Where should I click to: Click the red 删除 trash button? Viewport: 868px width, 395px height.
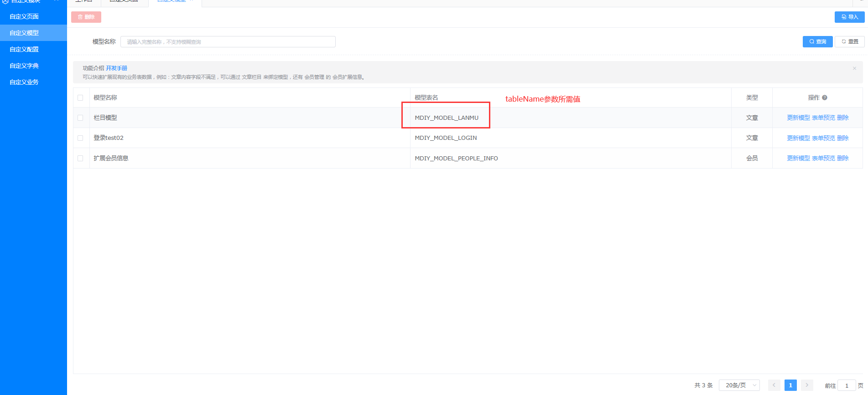(x=86, y=17)
